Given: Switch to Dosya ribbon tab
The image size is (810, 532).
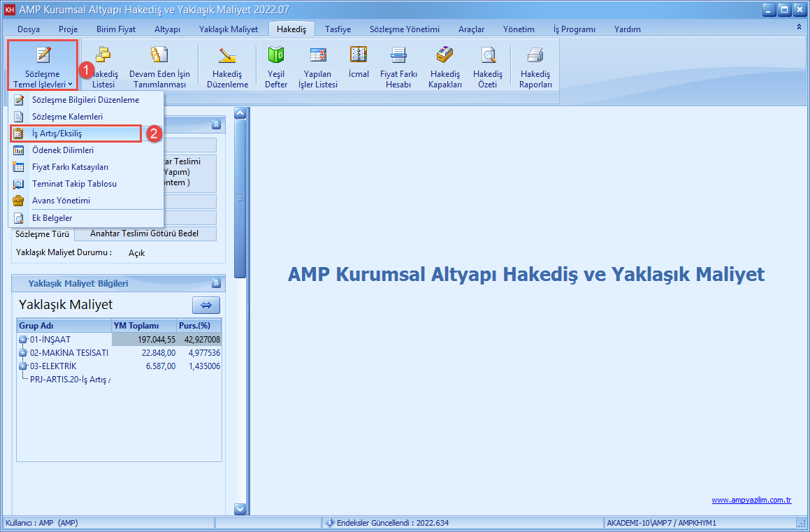Looking at the screenshot, I should (x=29, y=29).
